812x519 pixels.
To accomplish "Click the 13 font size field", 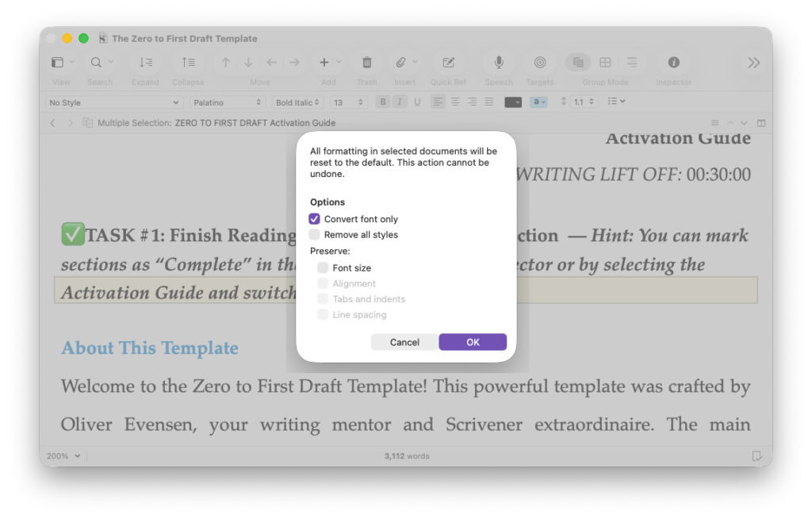I will pyautogui.click(x=348, y=102).
